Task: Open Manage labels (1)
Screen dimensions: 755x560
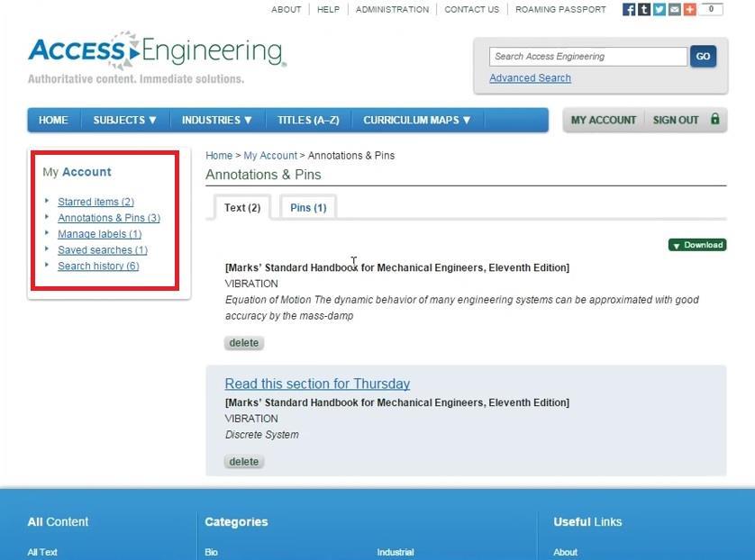Action: [100, 234]
